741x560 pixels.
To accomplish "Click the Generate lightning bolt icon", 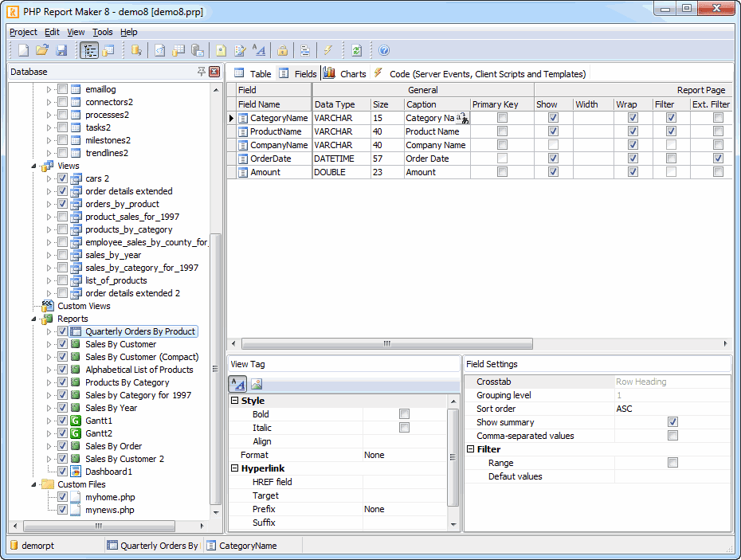I will pos(329,50).
